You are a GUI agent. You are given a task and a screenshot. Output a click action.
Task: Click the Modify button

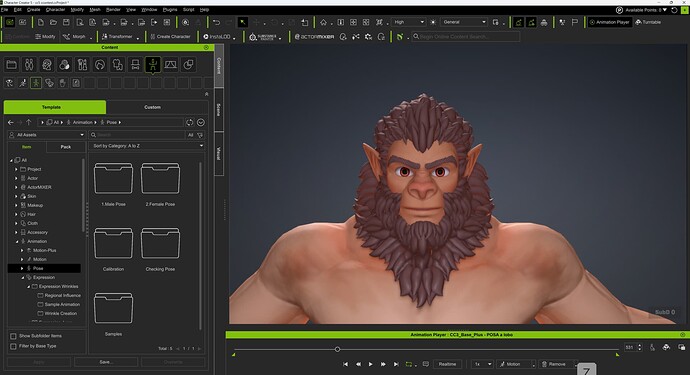(45, 37)
